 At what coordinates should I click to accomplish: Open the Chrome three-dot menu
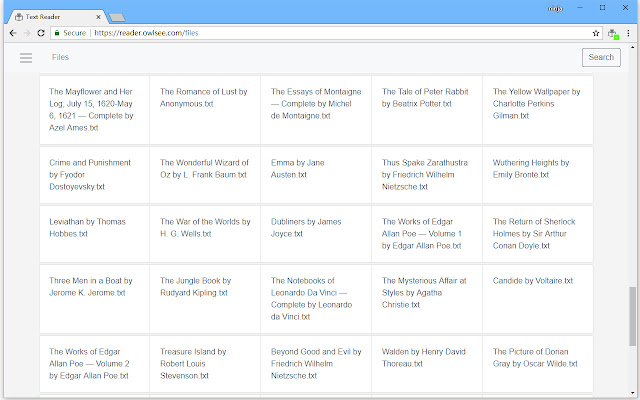click(x=630, y=33)
